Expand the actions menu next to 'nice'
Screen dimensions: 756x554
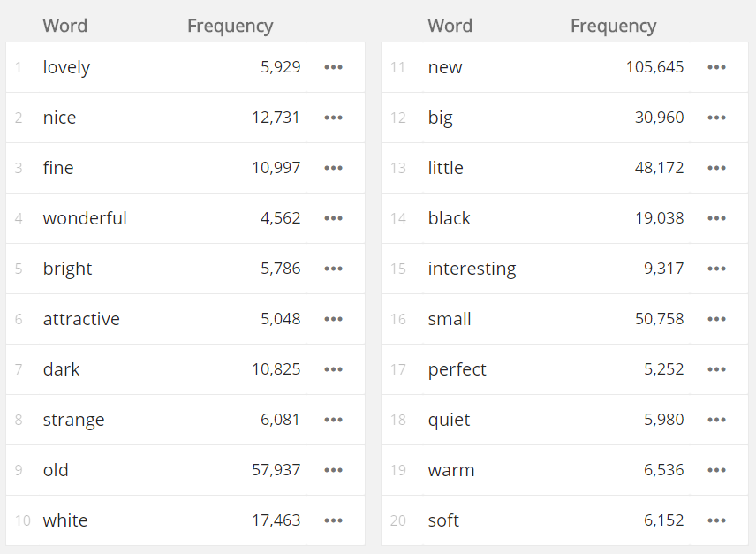pyautogui.click(x=333, y=118)
